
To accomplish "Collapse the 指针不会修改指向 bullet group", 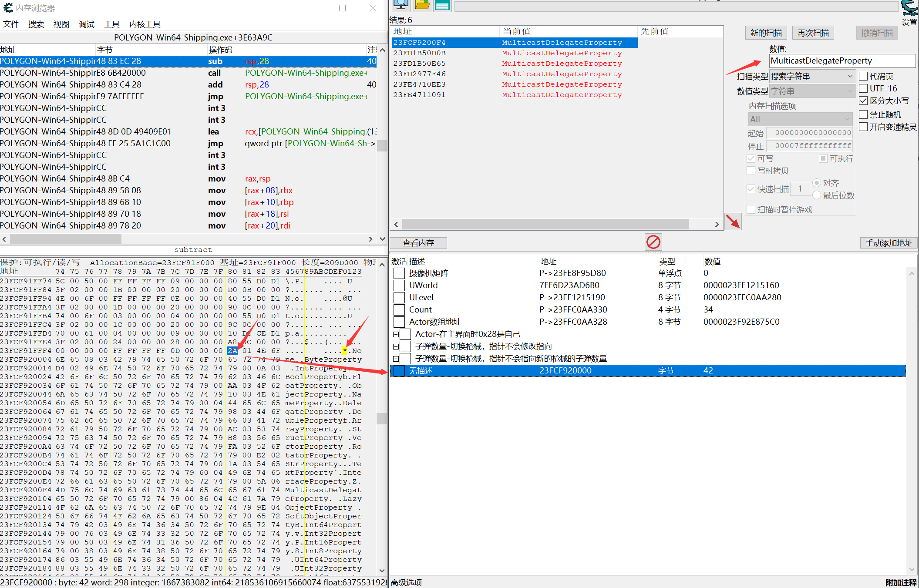I will point(396,346).
